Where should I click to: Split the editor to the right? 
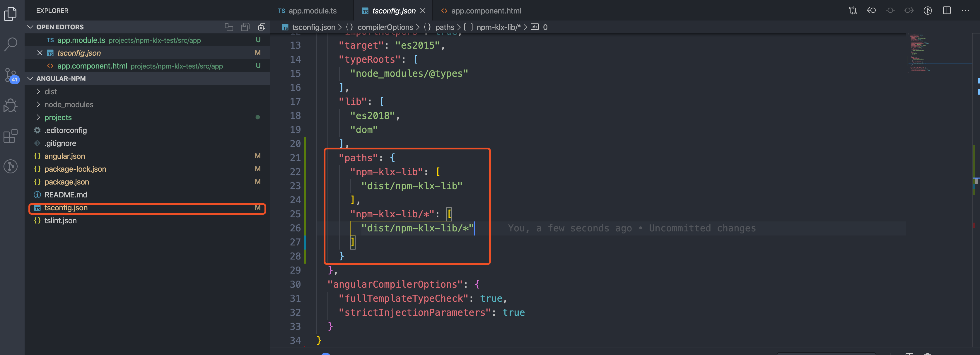[947, 11]
